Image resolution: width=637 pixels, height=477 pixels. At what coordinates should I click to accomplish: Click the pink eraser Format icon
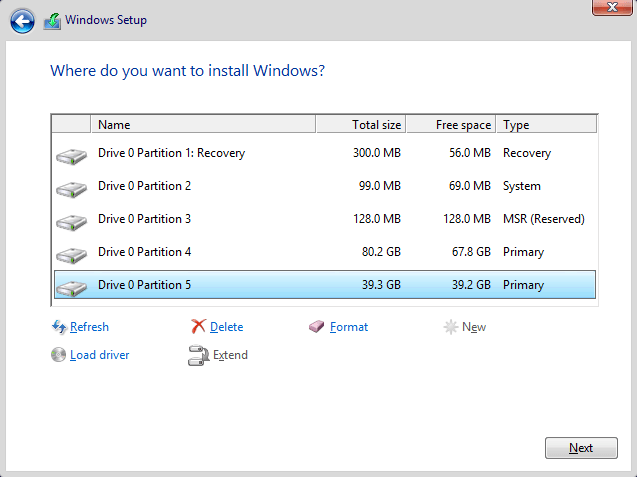coord(316,326)
